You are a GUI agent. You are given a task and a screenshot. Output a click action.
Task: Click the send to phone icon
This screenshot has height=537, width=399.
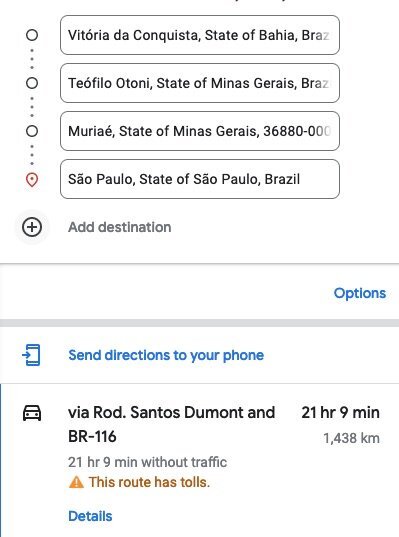click(32, 355)
